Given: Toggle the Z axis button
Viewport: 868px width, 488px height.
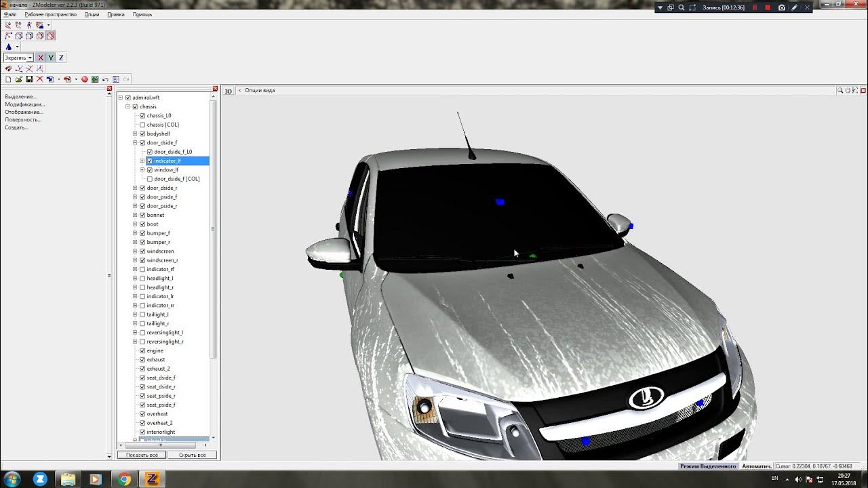Looking at the screenshot, I should point(61,58).
